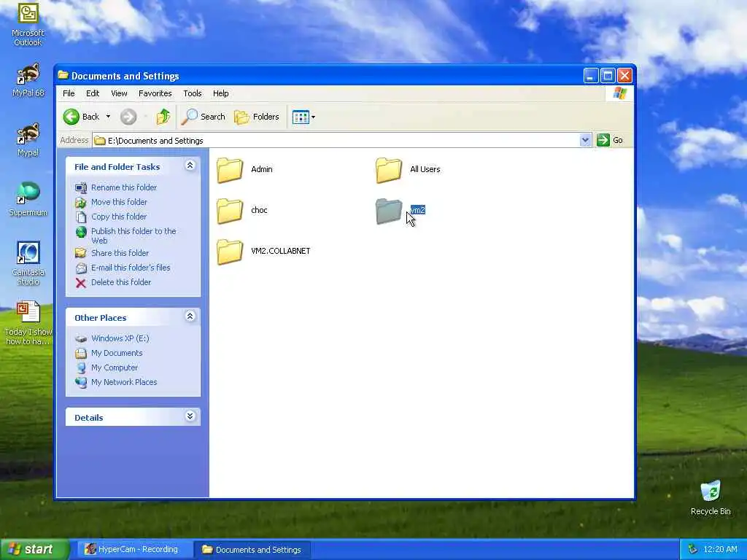This screenshot has height=560, width=747.
Task: Open My Computer in Other Places
Action: (x=115, y=367)
